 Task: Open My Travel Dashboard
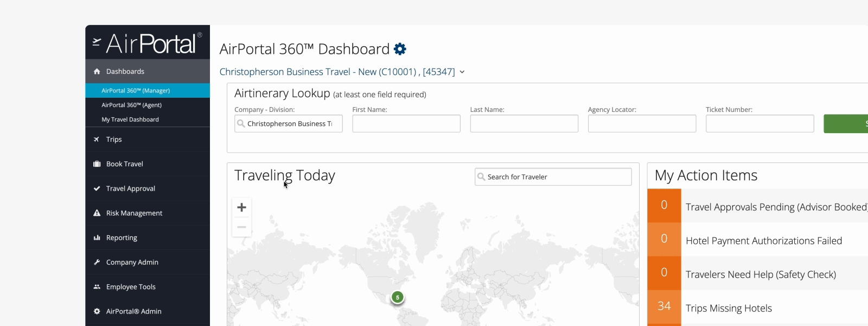[x=148, y=120]
